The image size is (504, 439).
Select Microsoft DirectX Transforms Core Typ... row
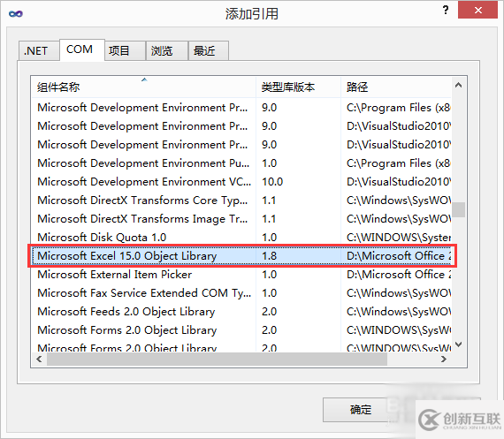click(x=241, y=201)
